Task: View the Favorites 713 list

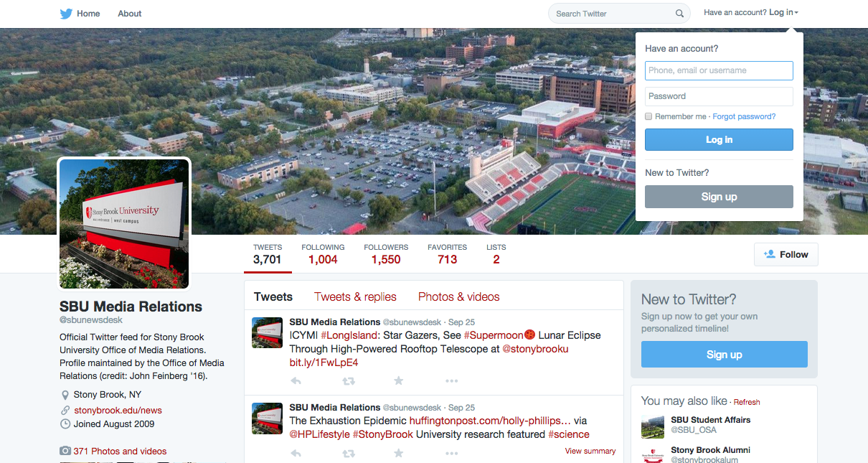Action: tap(447, 254)
